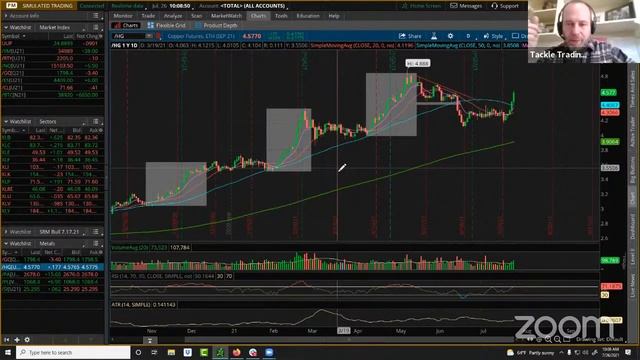Viewport: 640px width, 360px height.
Task: Select the /HG row in Metals watchlist
Action: coord(52,267)
